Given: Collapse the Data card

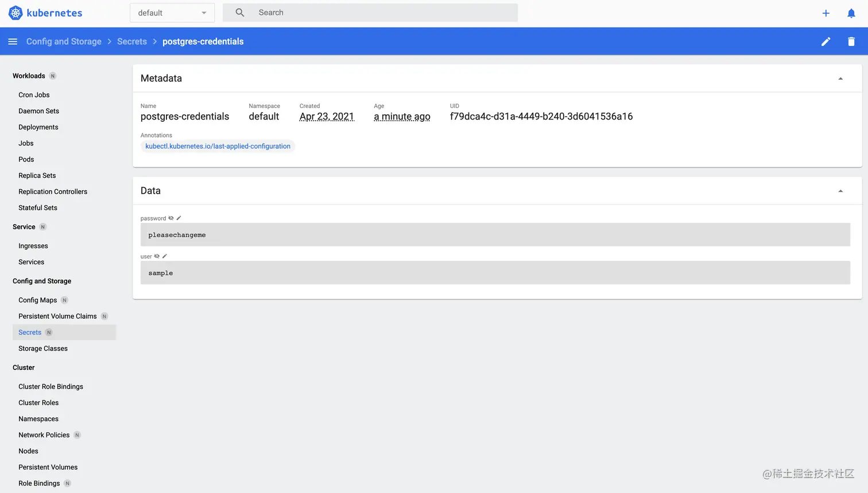Looking at the screenshot, I should tap(840, 191).
